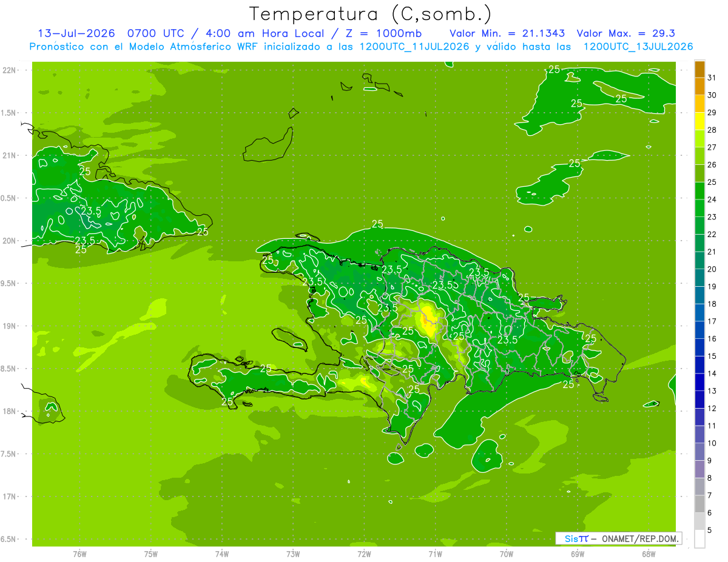Click legend value "30" on the color scale
This screenshot has height=562, width=728.
pos(712,95)
